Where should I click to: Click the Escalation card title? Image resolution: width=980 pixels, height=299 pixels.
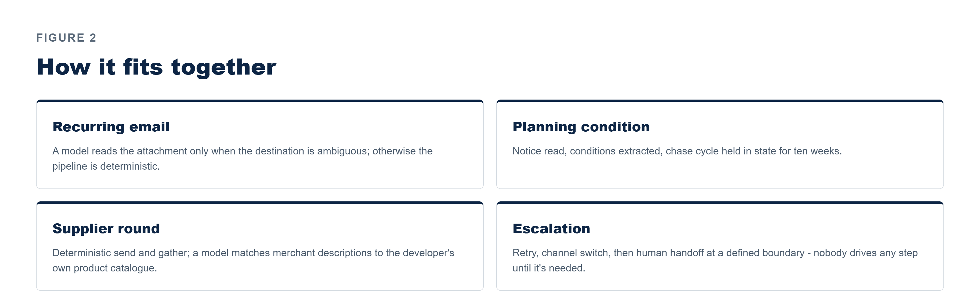551,229
